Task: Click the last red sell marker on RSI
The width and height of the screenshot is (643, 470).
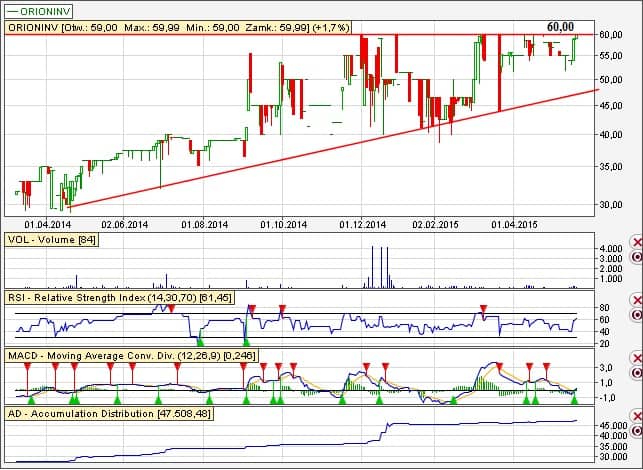Action: (x=483, y=308)
